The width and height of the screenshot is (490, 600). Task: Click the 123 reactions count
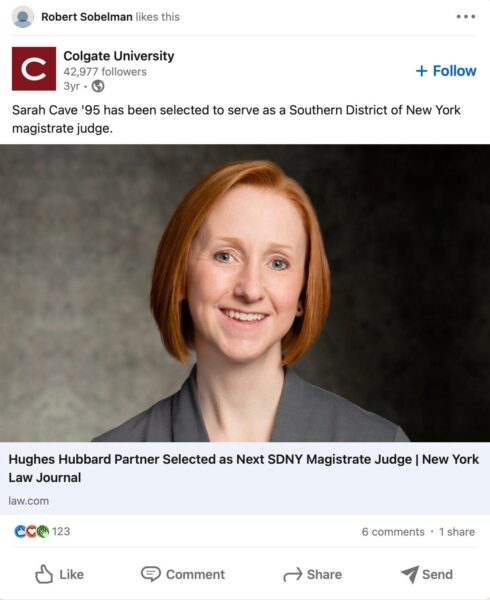pos(61,531)
